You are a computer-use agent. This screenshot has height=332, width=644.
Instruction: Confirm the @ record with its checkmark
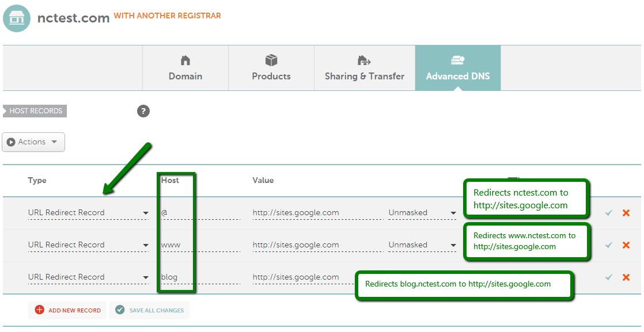click(x=609, y=212)
